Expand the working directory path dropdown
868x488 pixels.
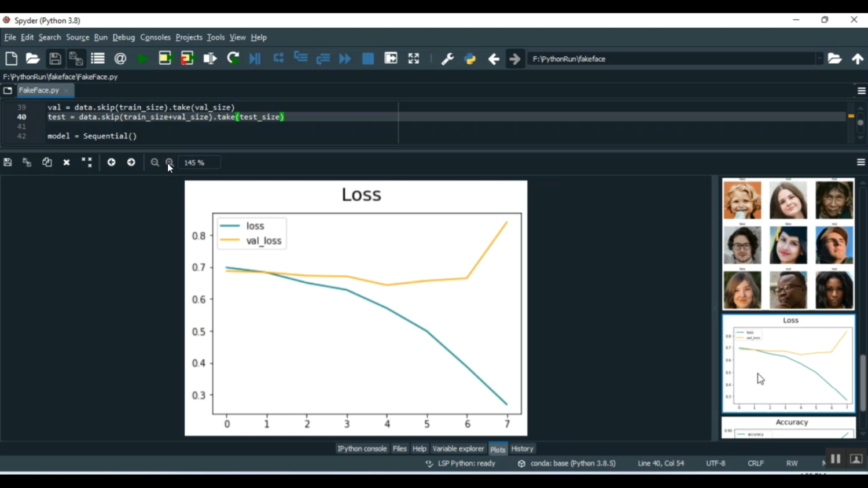coord(819,58)
